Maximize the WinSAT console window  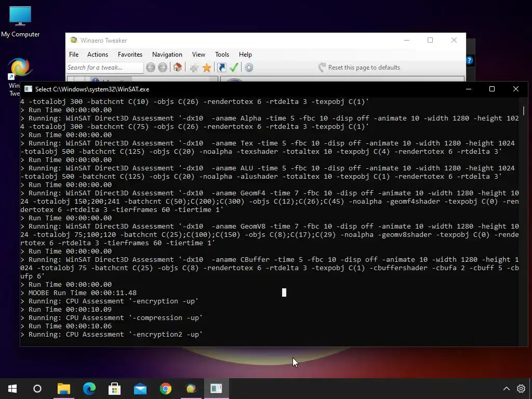492,89
